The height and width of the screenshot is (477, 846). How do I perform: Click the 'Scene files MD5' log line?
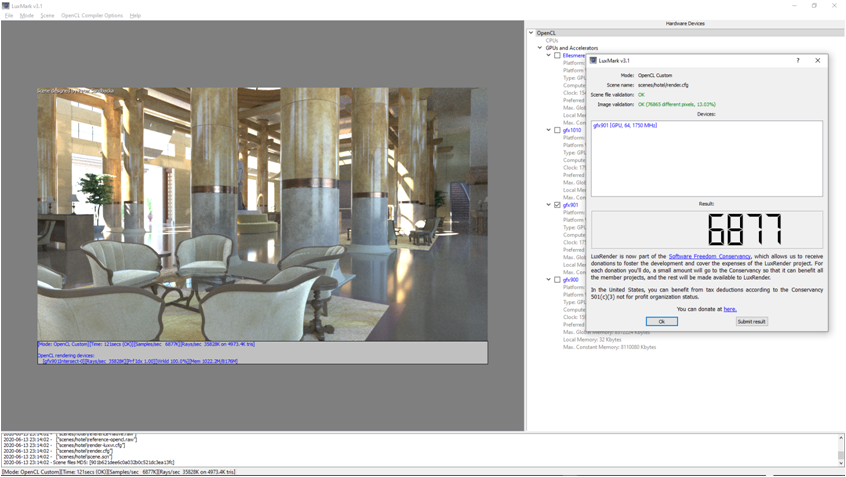click(x=89, y=462)
